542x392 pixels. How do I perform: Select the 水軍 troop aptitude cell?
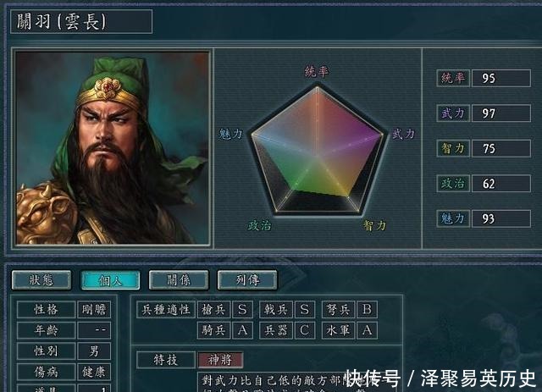[x=338, y=330]
